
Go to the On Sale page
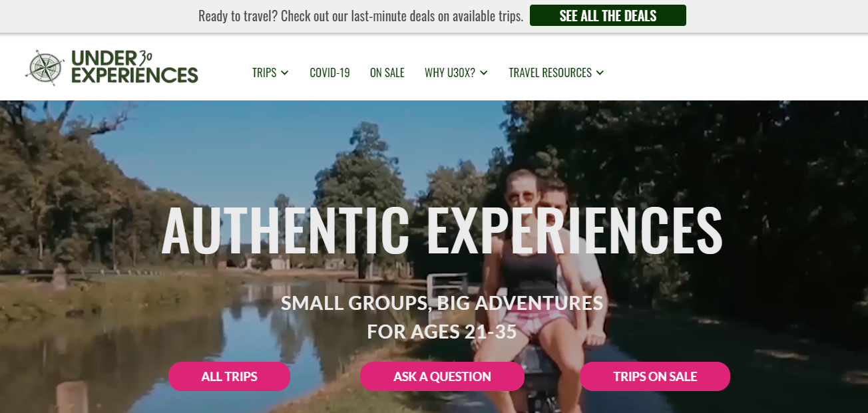(x=387, y=72)
